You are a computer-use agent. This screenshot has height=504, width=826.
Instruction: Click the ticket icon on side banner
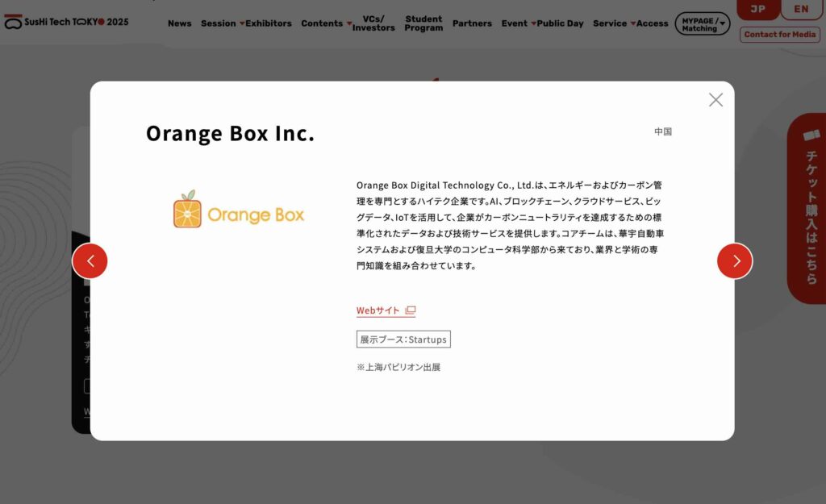811,135
